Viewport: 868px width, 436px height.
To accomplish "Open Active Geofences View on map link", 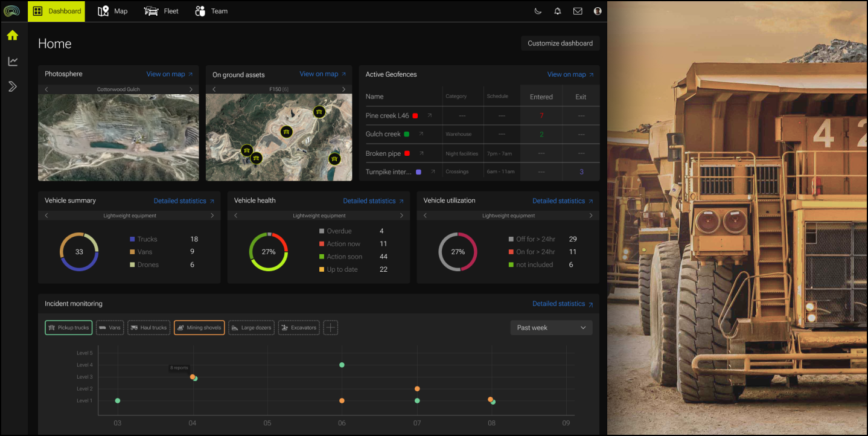I will pyautogui.click(x=570, y=74).
